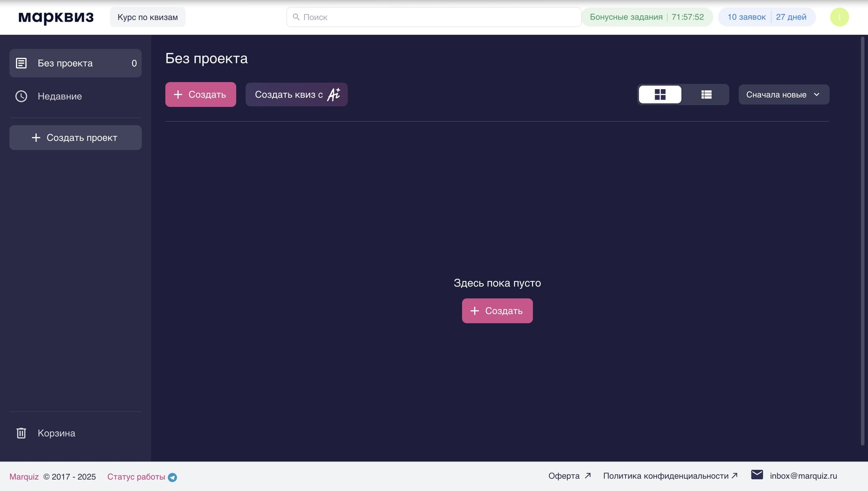Image resolution: width=868 pixels, height=491 pixels.
Task: Click the magnifier icon in the search bar
Action: tap(296, 17)
